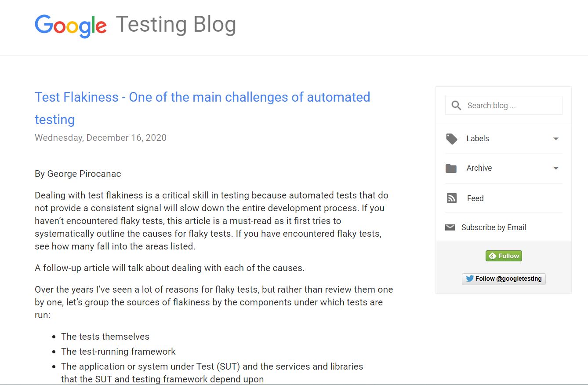The width and height of the screenshot is (588, 385).
Task: Click the Testing Blog header text
Action: (175, 24)
